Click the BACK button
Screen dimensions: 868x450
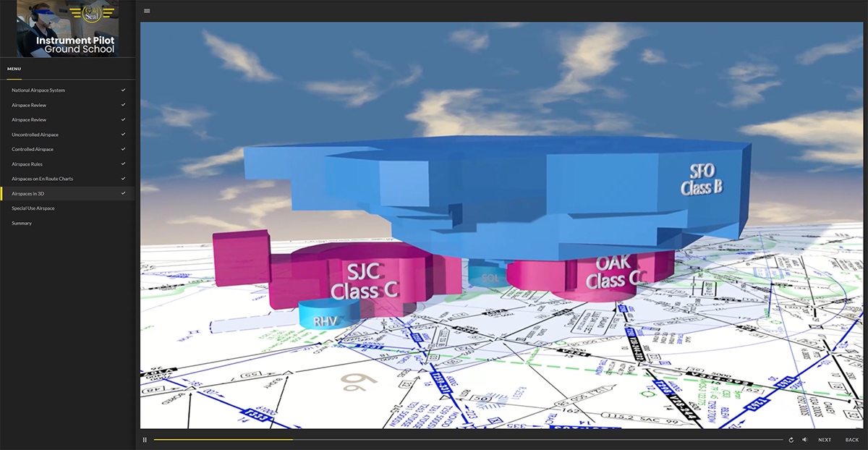point(852,440)
